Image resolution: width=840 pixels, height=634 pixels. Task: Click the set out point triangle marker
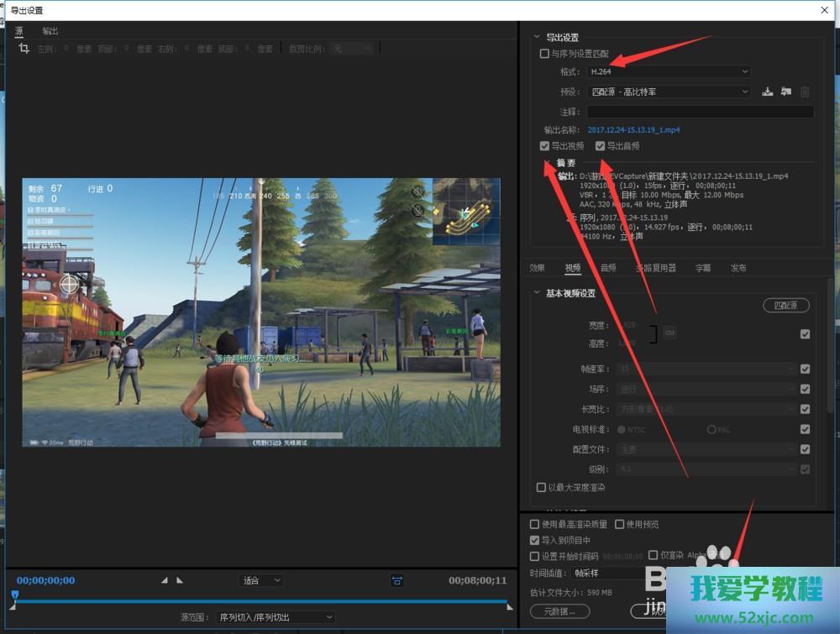coord(180,580)
